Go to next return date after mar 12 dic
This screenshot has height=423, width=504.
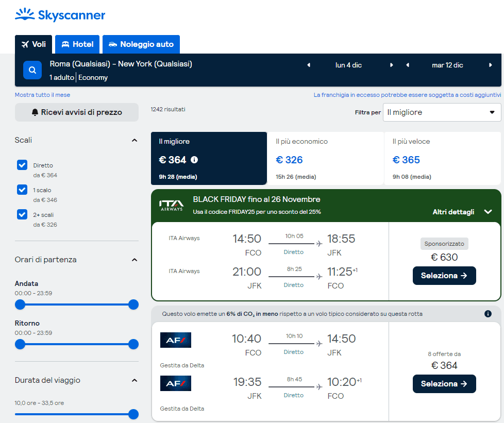pos(491,65)
